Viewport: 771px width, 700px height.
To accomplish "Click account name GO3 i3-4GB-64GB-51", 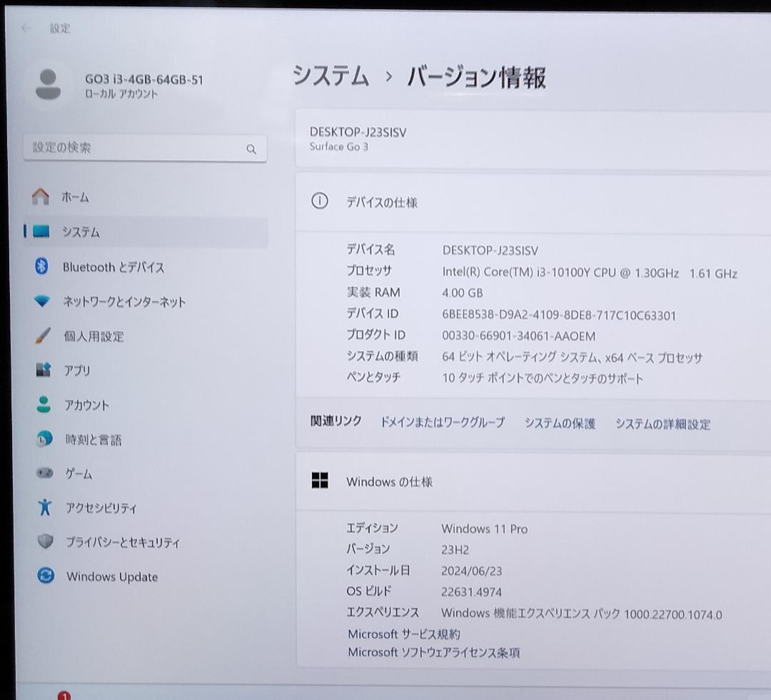I will 144,79.
